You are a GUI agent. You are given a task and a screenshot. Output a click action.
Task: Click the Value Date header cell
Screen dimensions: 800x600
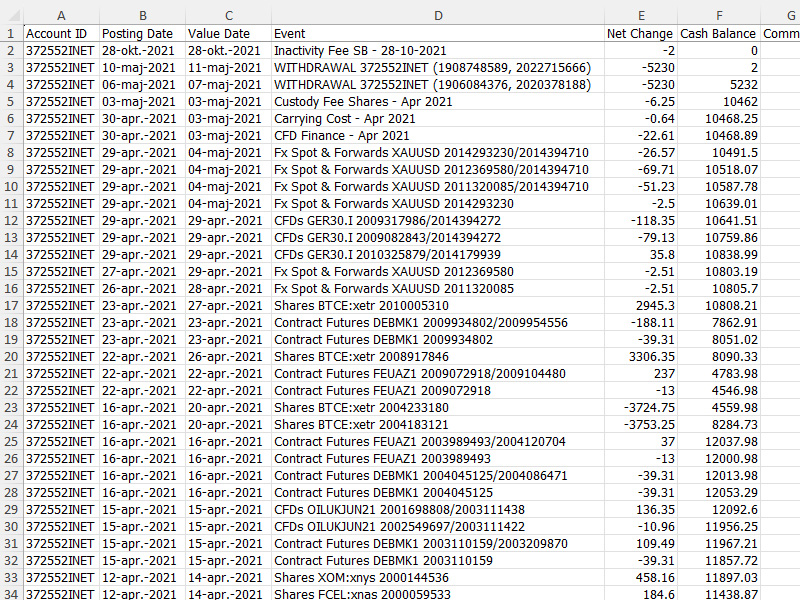click(225, 33)
